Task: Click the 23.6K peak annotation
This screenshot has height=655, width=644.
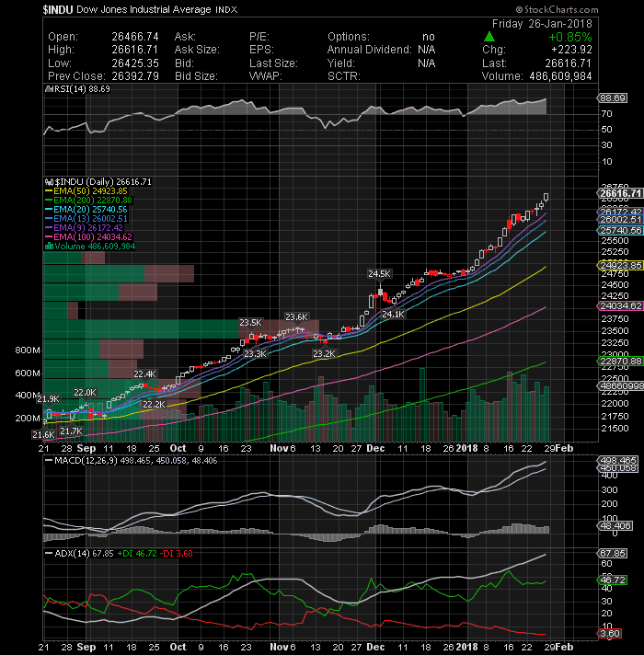Action: [296, 317]
